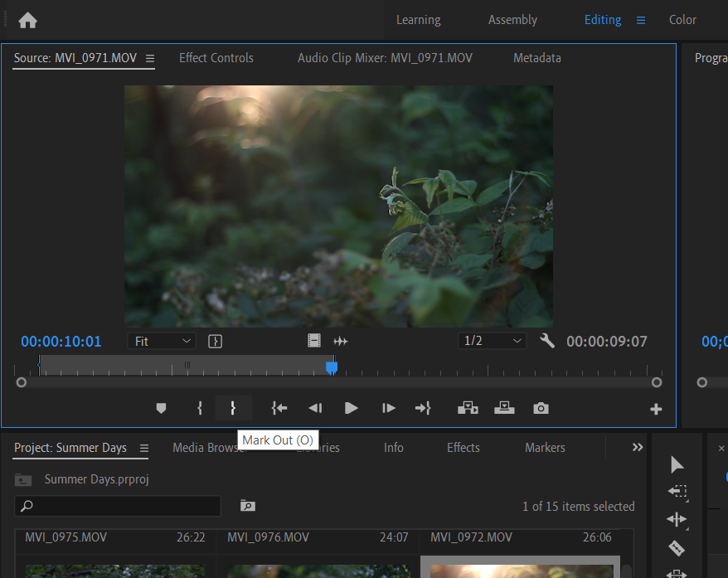Image resolution: width=728 pixels, height=578 pixels.
Task: Click the blue playhead on source timeline
Action: pyautogui.click(x=332, y=367)
